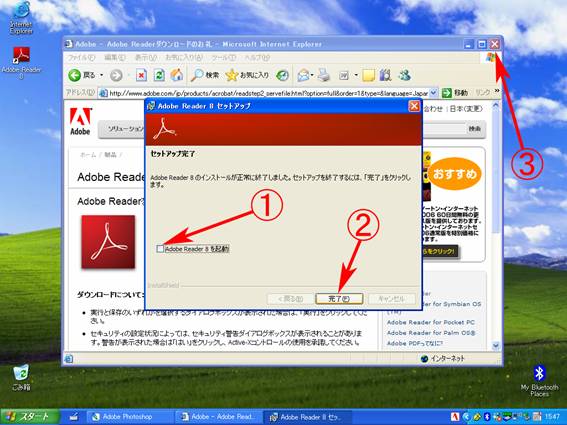Image resolution: width=567 pixels, height=425 pixels.
Task: Click the page scrollbar up arrow
Action: click(x=495, y=106)
